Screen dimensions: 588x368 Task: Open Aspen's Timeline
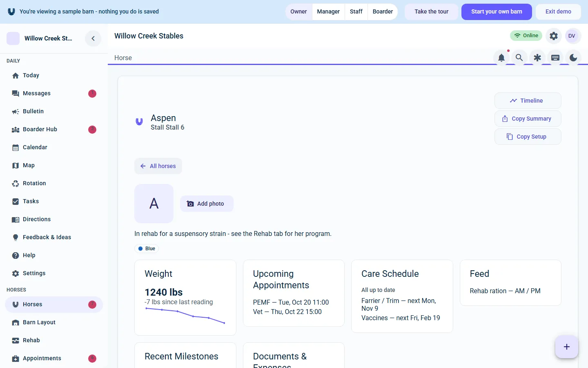[x=528, y=101]
